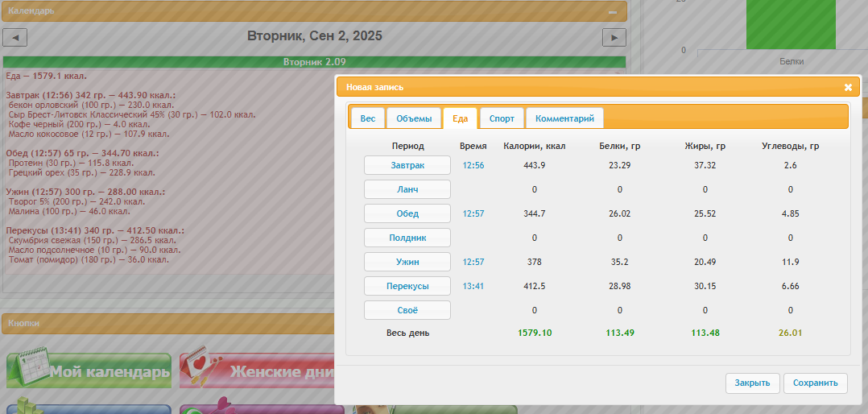Viewport: 868px width, 414px height.
Task: Click Обед time 12:57
Action: [x=473, y=213]
